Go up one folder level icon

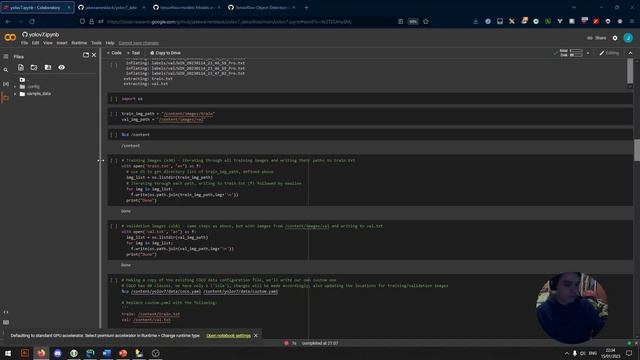coord(22,80)
